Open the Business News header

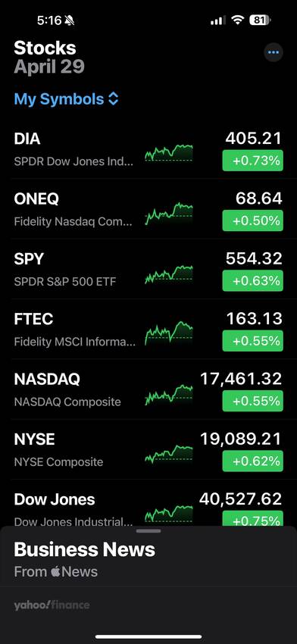(85, 549)
